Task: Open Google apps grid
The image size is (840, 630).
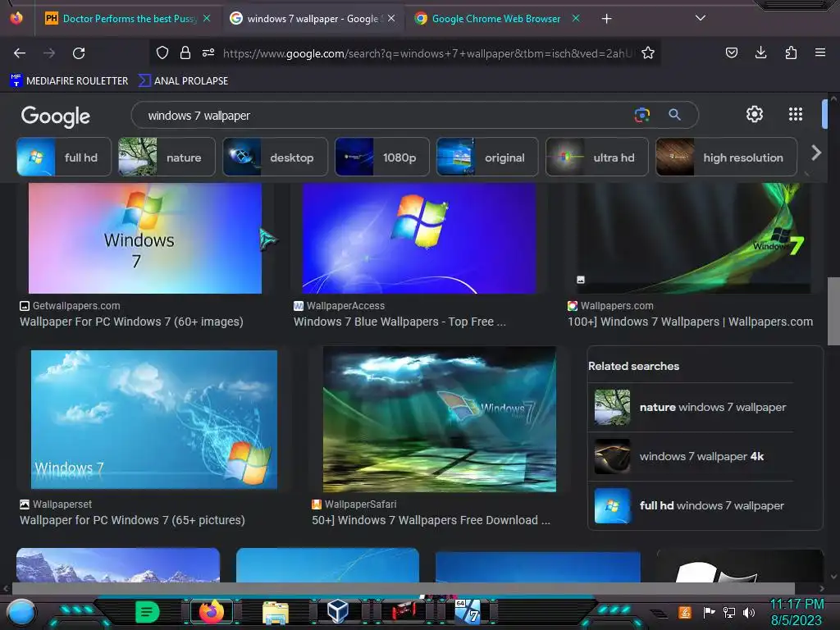Action: (x=796, y=114)
